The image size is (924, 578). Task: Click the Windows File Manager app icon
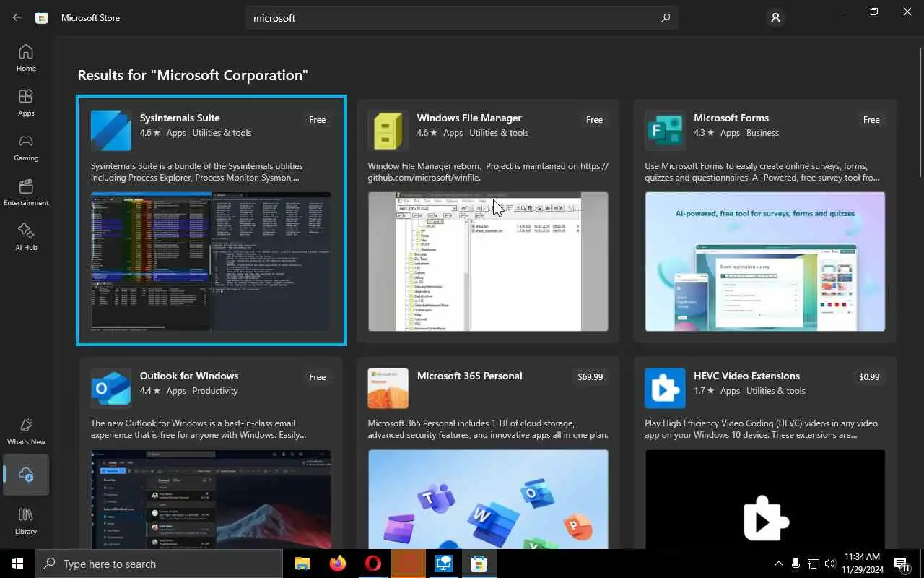click(x=388, y=130)
